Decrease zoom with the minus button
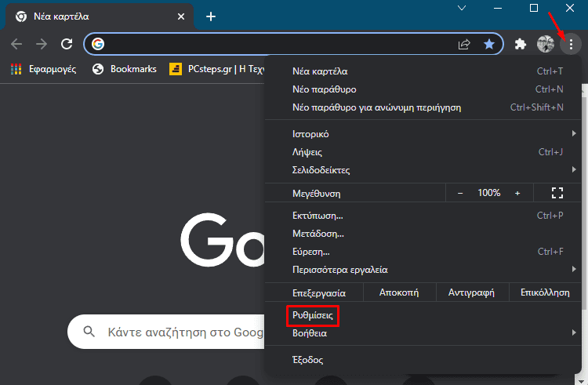This screenshot has height=385, width=588. tap(460, 193)
